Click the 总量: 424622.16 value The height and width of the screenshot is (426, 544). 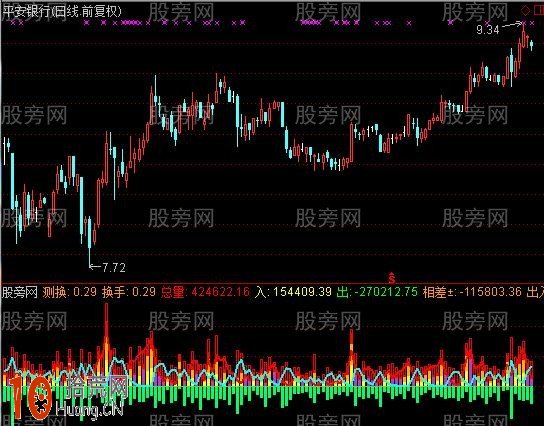click(205, 292)
